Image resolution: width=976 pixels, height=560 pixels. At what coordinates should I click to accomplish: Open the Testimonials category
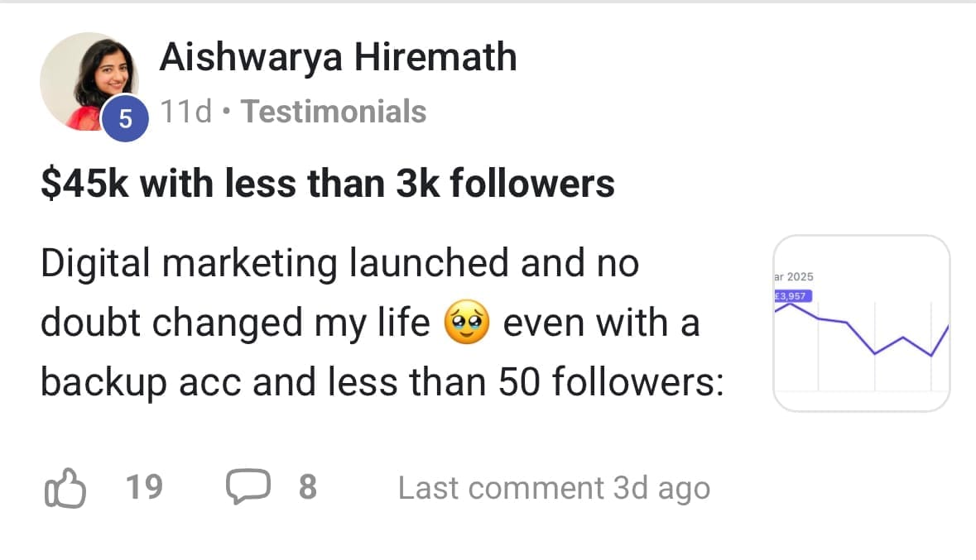click(x=334, y=112)
